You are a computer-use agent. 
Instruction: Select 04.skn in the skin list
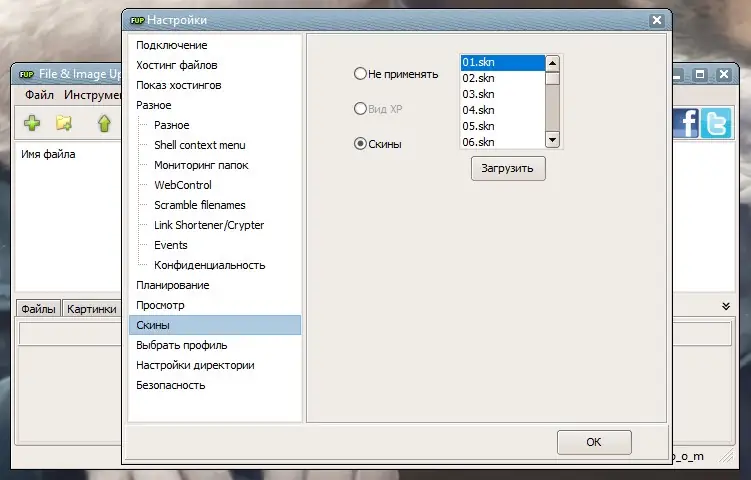[x=503, y=110]
